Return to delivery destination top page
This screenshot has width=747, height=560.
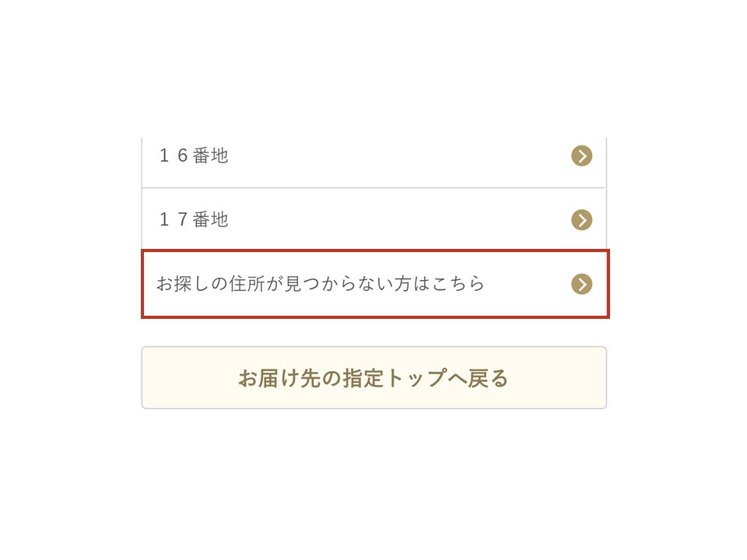[x=373, y=378]
